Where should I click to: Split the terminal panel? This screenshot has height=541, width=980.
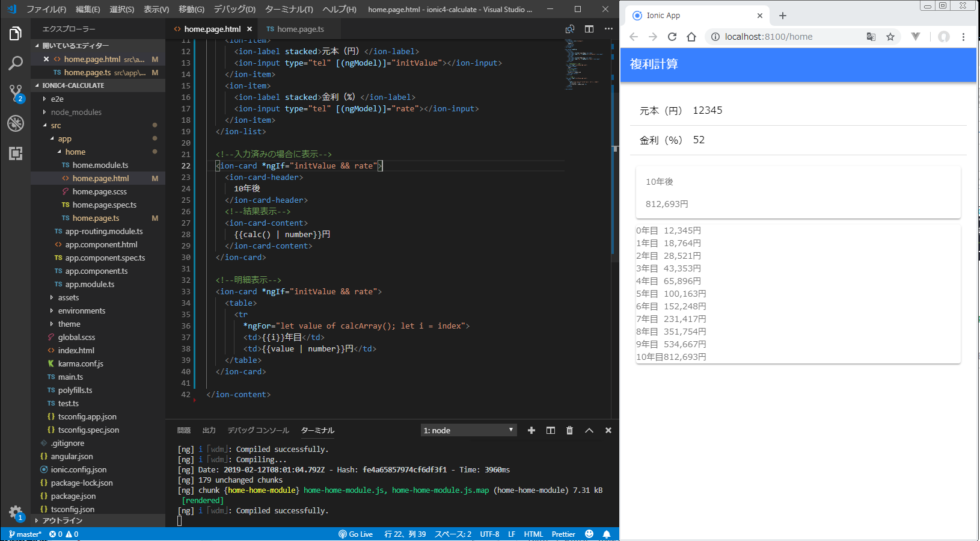[550, 430]
